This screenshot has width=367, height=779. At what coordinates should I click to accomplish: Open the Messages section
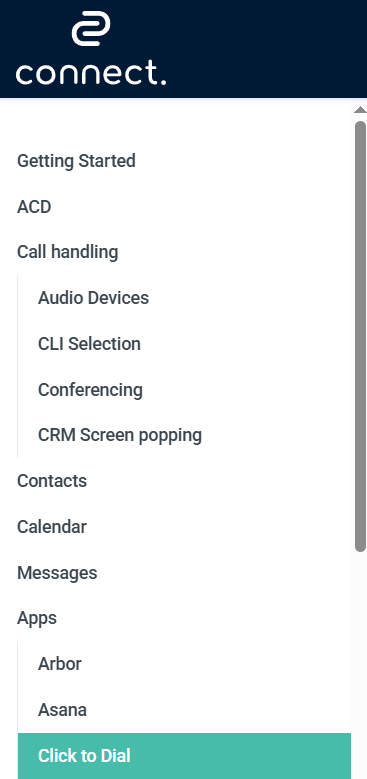click(57, 573)
